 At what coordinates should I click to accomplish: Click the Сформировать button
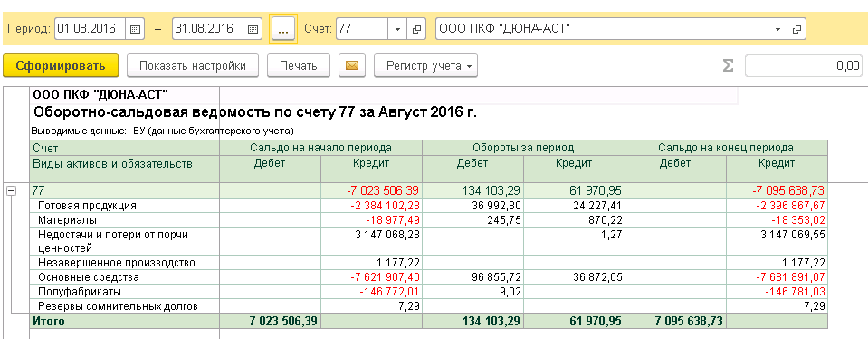tap(61, 66)
